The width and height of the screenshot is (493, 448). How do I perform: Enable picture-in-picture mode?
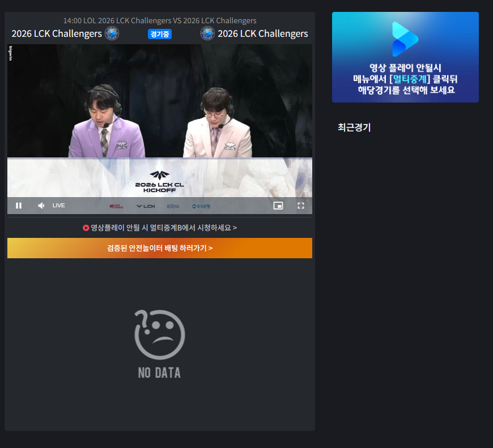pos(278,206)
